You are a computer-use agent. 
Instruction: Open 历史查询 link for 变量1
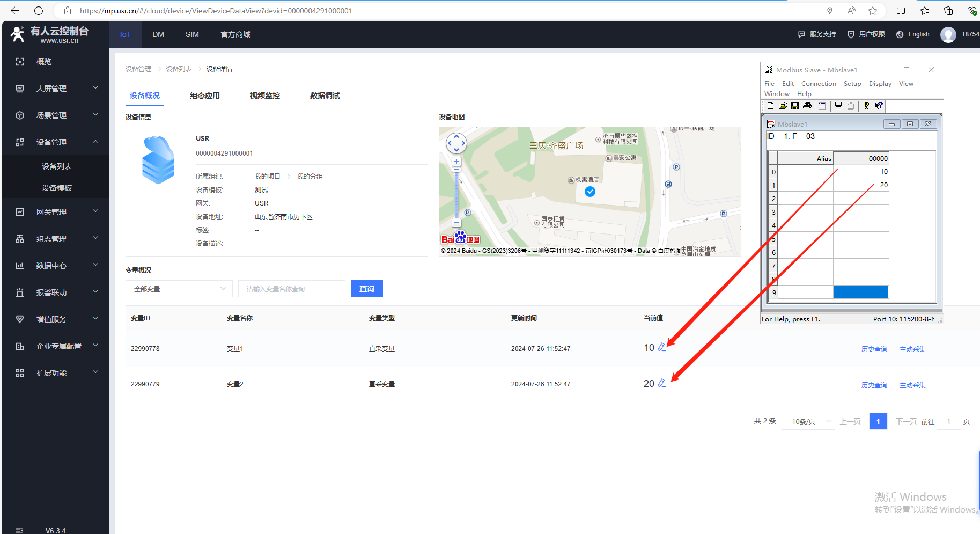[874, 349]
